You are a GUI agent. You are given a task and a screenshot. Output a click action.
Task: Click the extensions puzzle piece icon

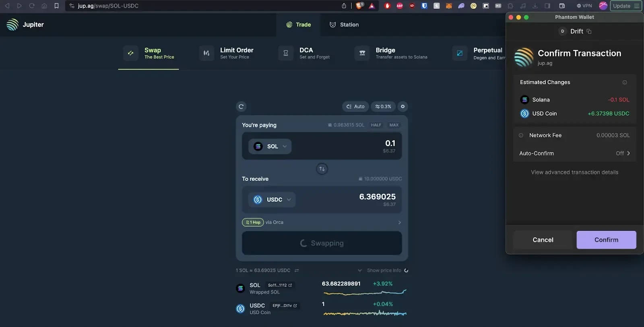point(510,6)
